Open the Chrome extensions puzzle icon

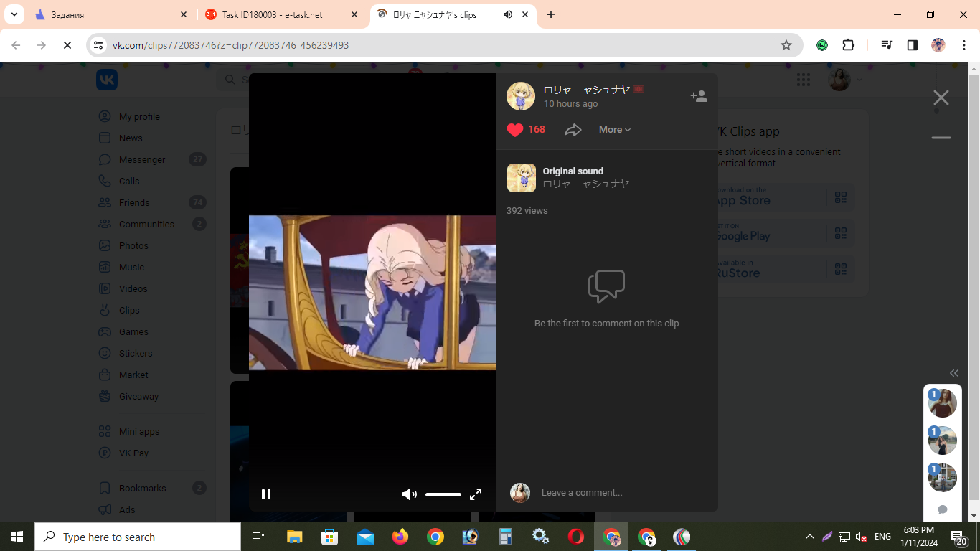point(849,45)
